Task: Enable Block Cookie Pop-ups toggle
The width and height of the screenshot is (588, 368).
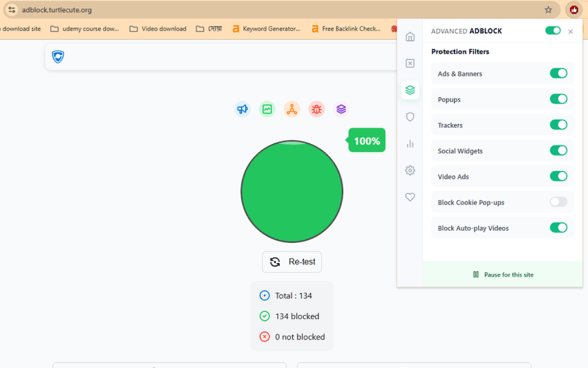Action: [558, 202]
